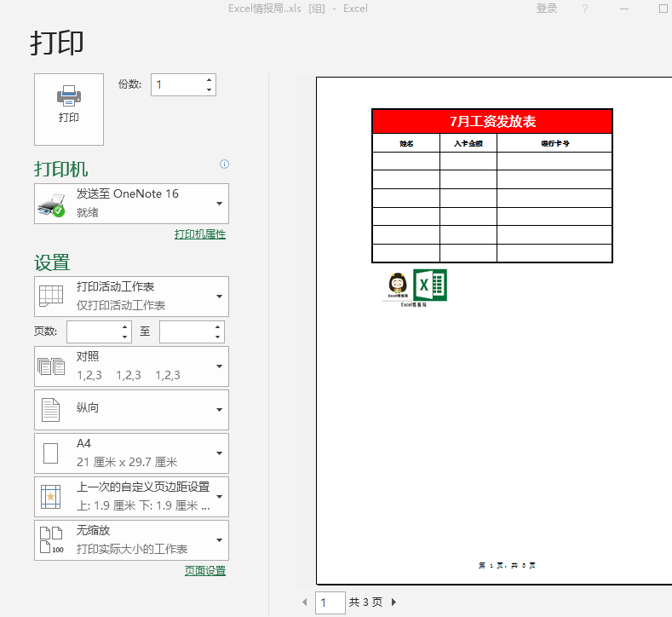Click the current page number box in preview

tap(330, 603)
